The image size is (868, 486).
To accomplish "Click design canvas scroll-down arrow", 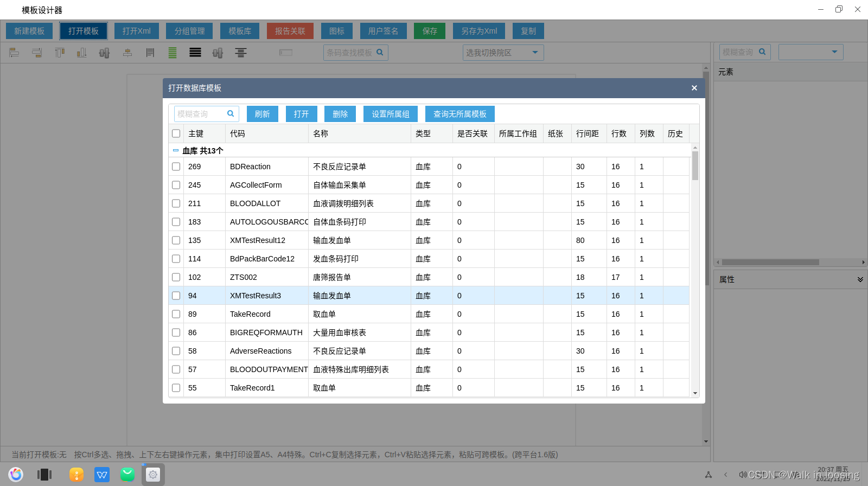I will (706, 442).
